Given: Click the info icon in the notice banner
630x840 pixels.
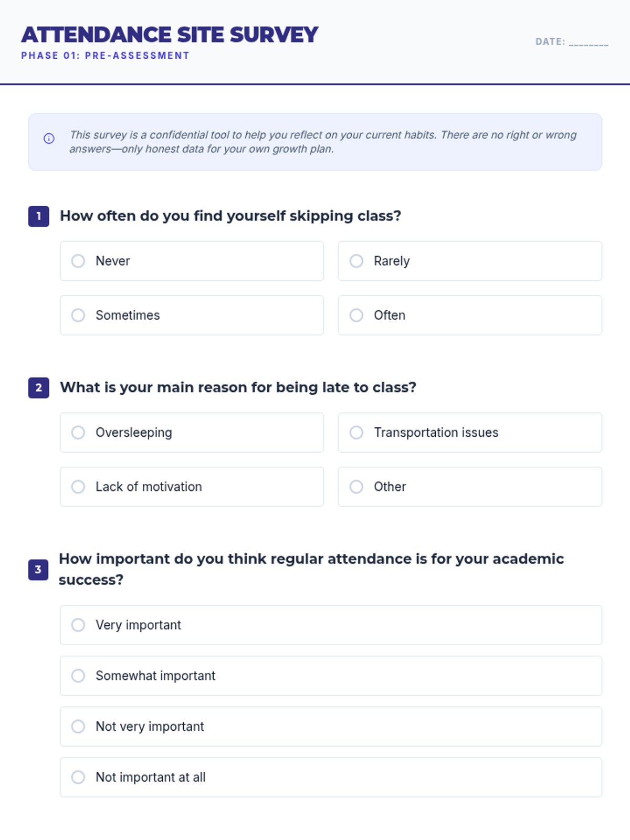Looking at the screenshot, I should tap(49, 139).
